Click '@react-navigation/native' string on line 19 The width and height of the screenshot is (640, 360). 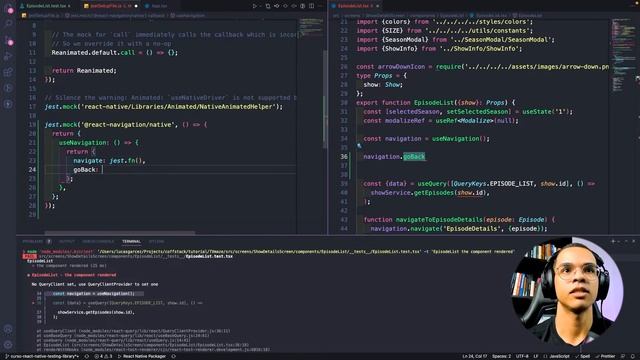pyautogui.click(x=127, y=125)
